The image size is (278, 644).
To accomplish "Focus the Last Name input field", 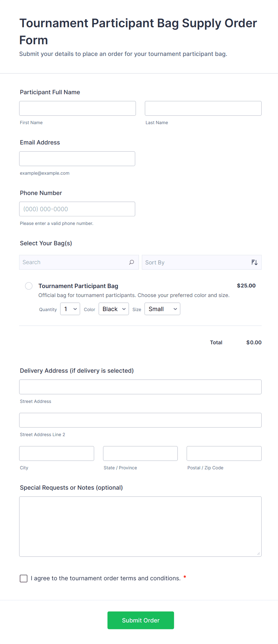I will pos(203,108).
